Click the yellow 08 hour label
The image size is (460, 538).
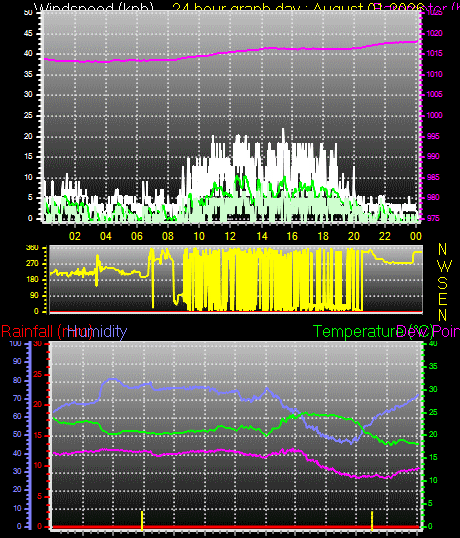click(x=168, y=236)
